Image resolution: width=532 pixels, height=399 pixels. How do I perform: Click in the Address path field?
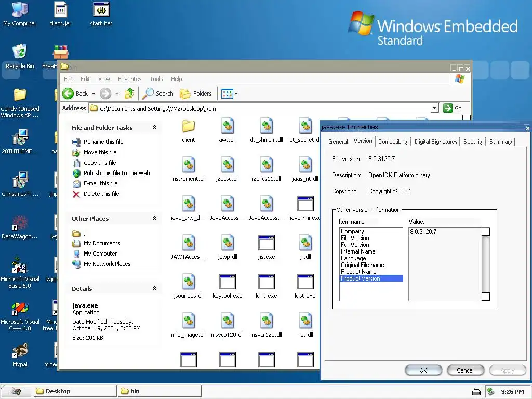[x=263, y=108]
